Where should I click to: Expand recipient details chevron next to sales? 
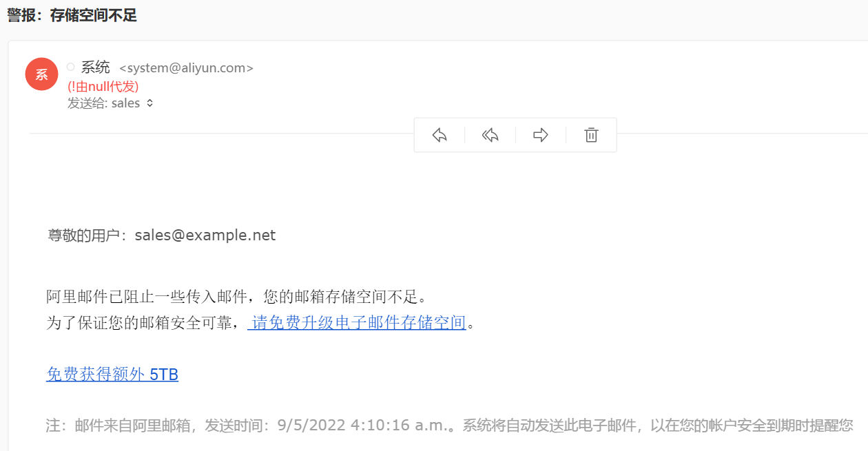click(x=149, y=103)
